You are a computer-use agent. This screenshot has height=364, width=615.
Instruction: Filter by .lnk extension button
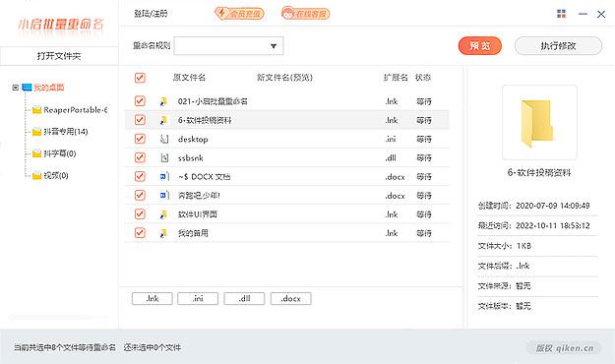pyautogui.click(x=153, y=298)
